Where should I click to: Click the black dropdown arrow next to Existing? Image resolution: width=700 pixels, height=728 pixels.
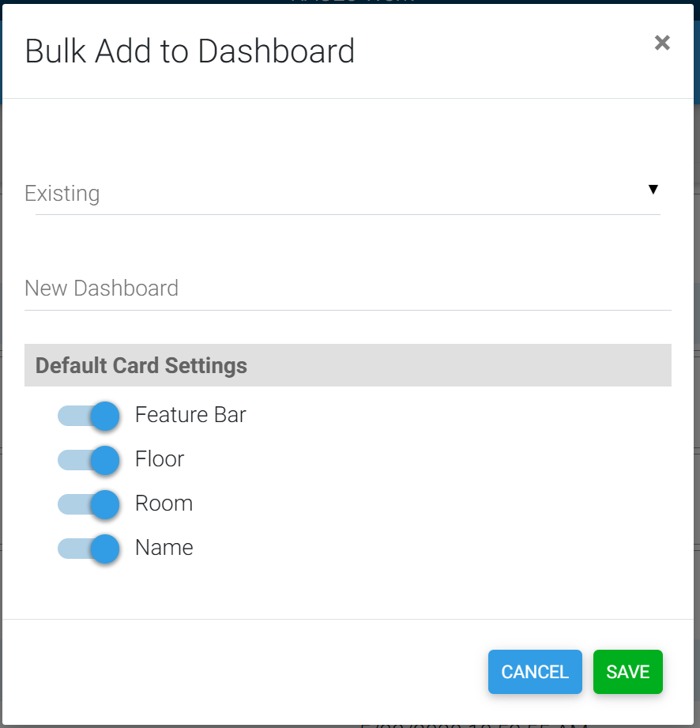tap(653, 190)
